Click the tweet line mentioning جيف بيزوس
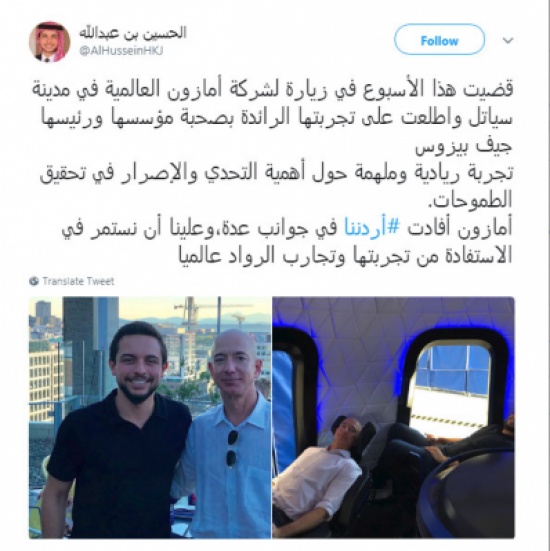The height and width of the screenshot is (551, 550). [464, 145]
